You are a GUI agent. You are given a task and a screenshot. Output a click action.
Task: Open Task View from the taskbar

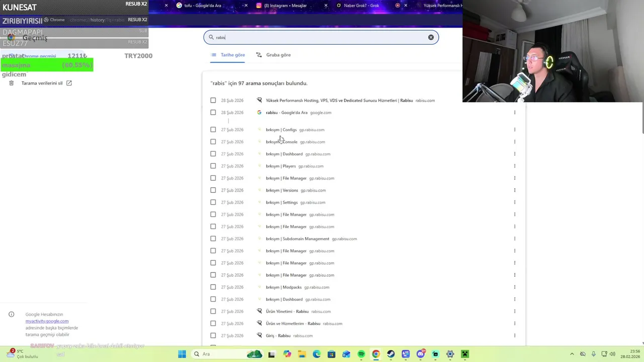272,354
